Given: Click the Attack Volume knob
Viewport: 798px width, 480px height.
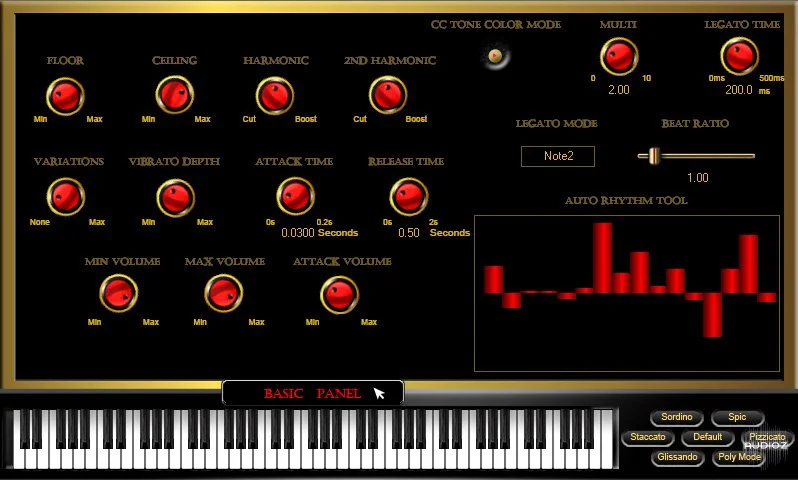Looking at the screenshot, I should point(339,295).
